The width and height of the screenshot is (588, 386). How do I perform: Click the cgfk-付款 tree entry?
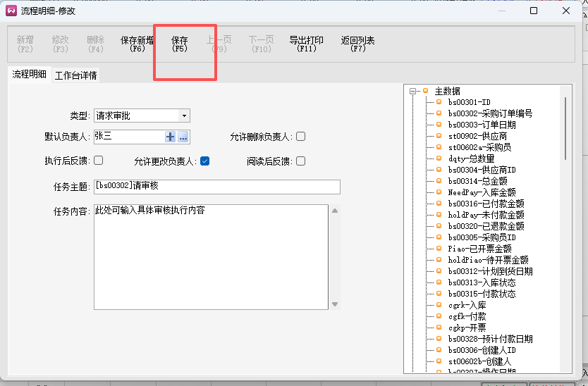[x=467, y=316]
